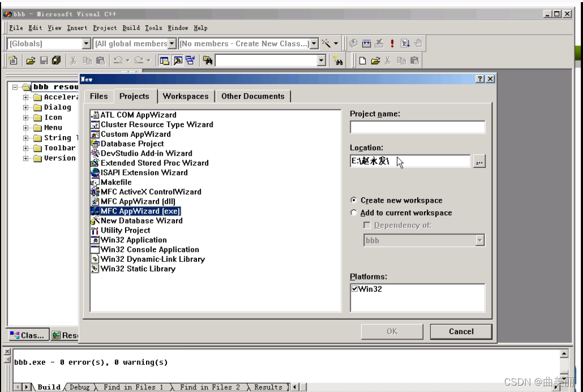Open the All global members dropdown
This screenshot has height=392, width=583.
(172, 43)
